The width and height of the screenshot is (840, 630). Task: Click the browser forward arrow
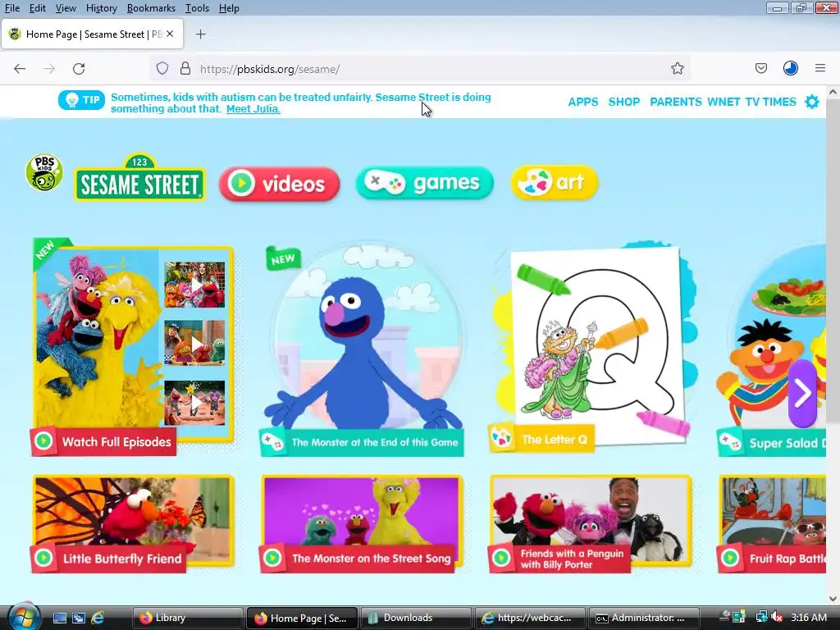tap(49, 69)
